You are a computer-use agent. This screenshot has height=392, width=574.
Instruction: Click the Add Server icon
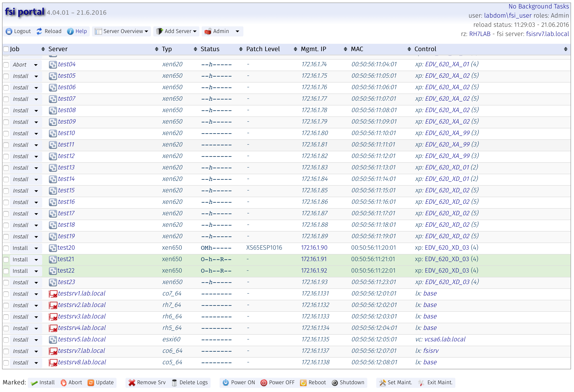159,31
